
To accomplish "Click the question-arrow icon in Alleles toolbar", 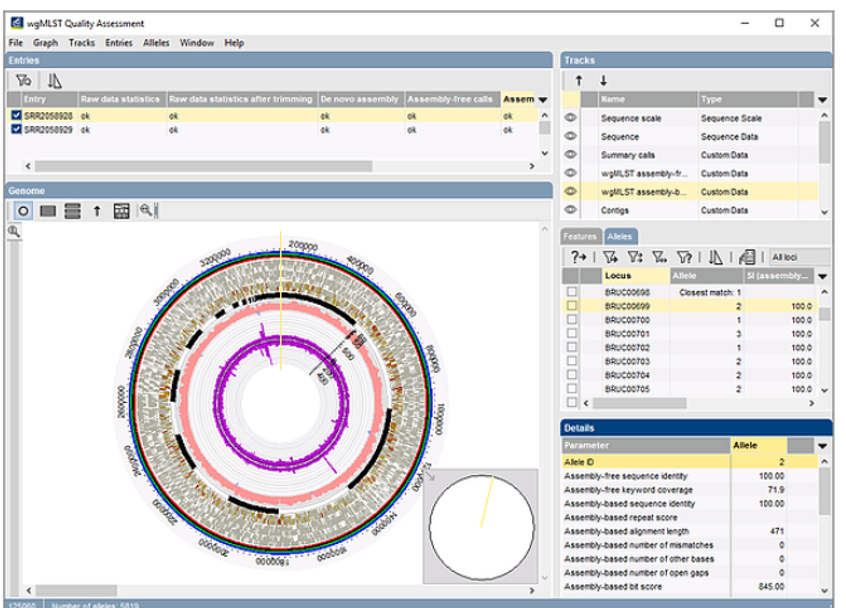I will [x=578, y=257].
